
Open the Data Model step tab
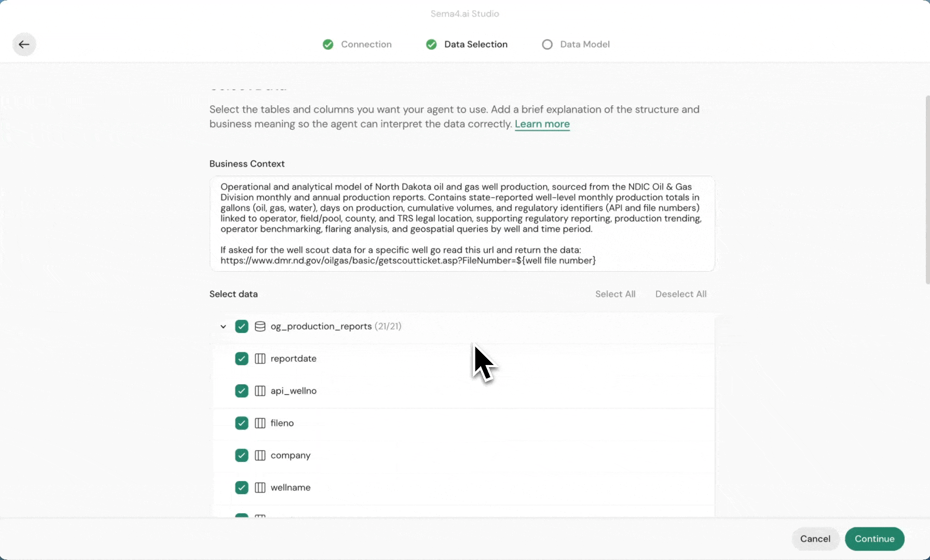[584, 45]
